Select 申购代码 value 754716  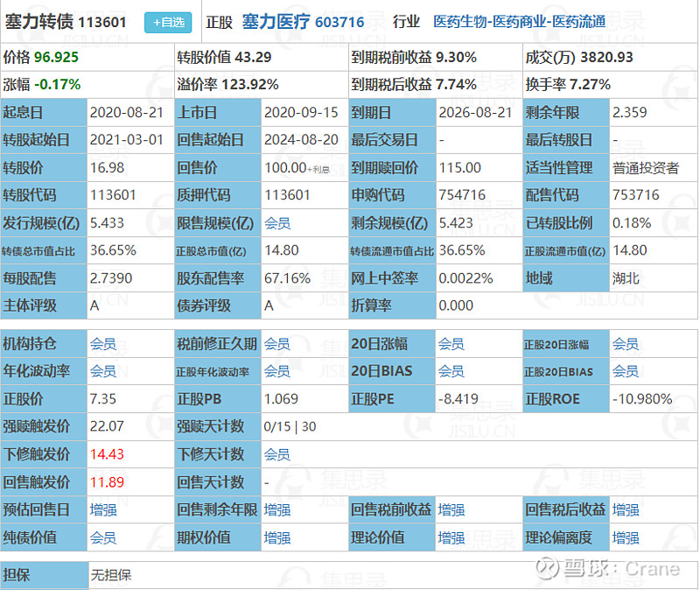[x=462, y=195]
